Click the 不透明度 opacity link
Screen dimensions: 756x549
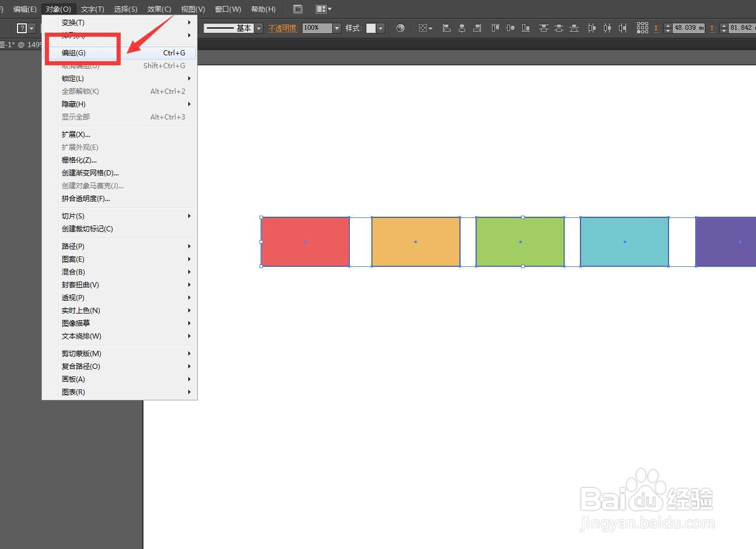tap(283, 28)
